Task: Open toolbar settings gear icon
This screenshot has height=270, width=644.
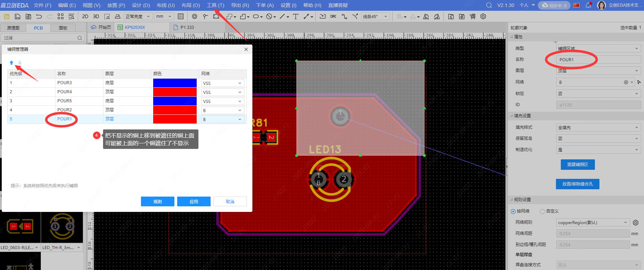Action: coord(483,16)
